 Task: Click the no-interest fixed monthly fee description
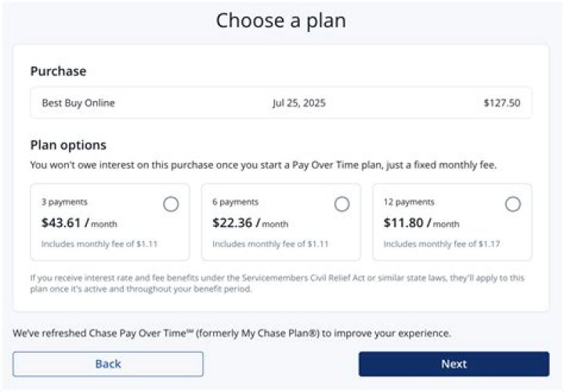click(263, 165)
